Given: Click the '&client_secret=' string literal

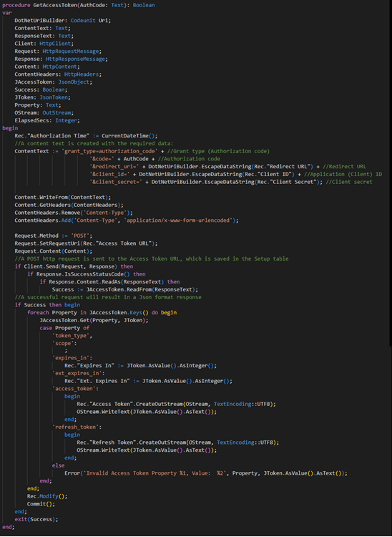Looking at the screenshot, I should coord(116,182).
